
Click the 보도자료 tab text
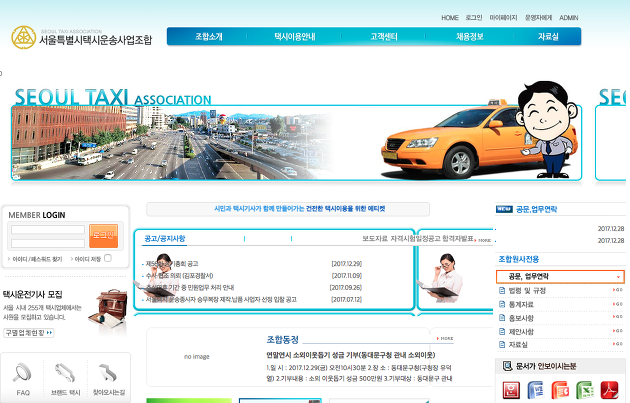[x=375, y=238]
